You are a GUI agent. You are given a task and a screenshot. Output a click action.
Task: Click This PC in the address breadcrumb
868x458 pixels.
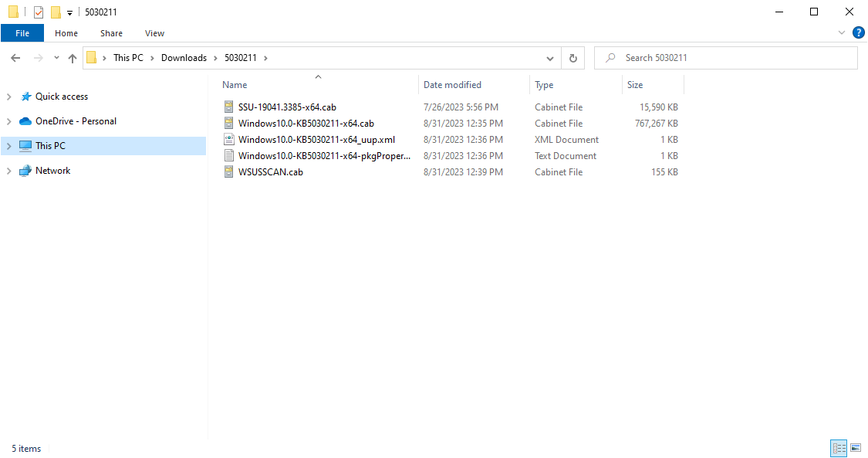pyautogui.click(x=128, y=58)
